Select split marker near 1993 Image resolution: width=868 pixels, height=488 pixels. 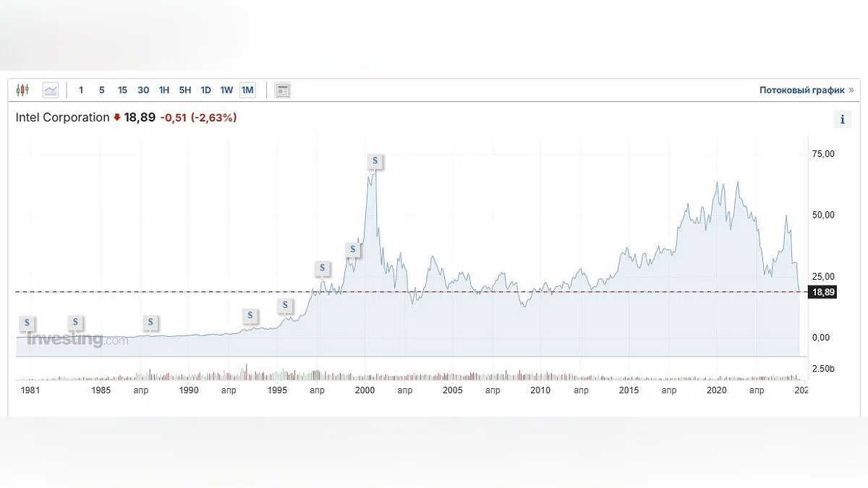click(x=250, y=316)
